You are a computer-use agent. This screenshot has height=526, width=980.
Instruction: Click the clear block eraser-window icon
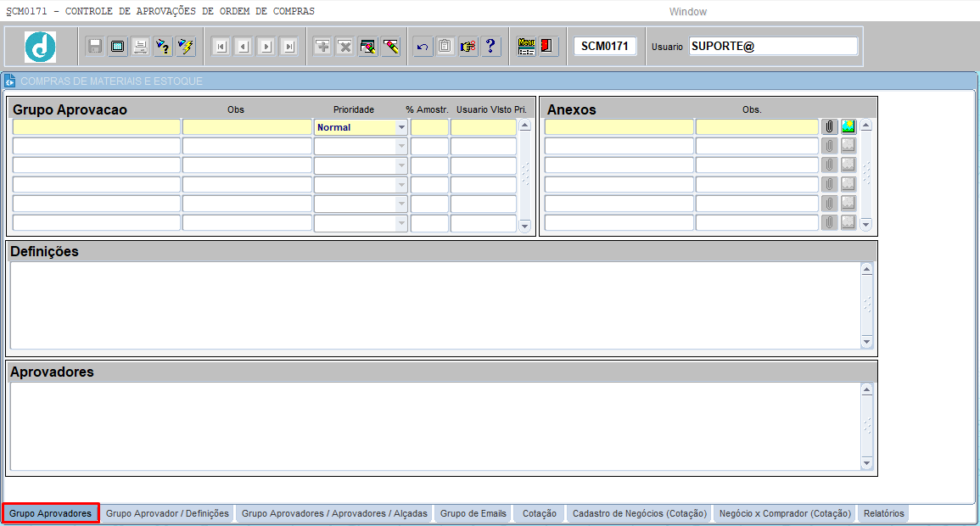pyautogui.click(x=368, y=46)
